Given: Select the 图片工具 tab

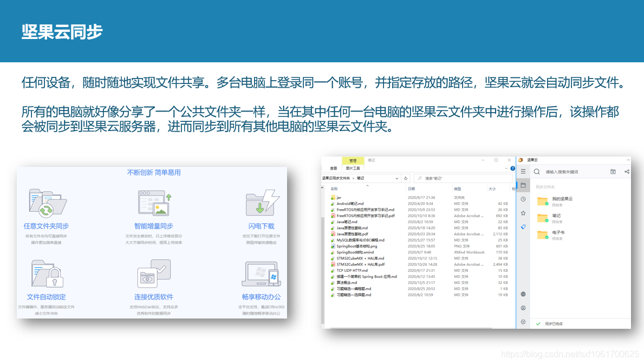Looking at the screenshot, I should pos(353,168).
